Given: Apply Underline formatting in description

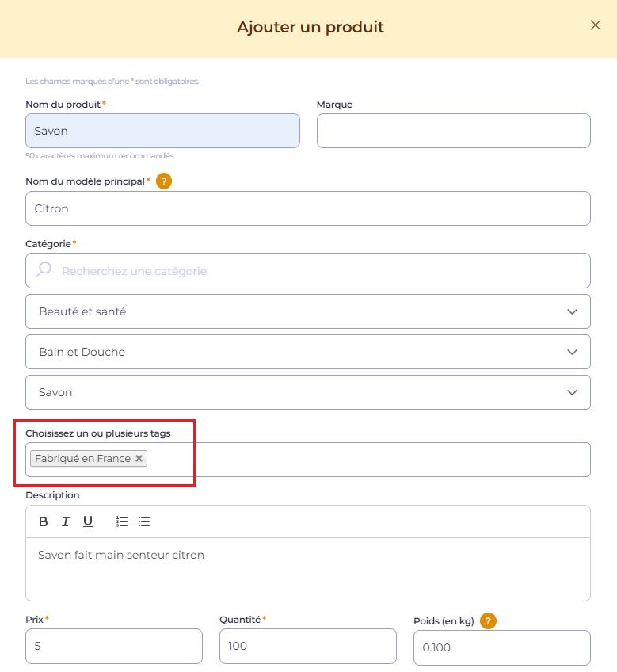Looking at the screenshot, I should pos(88,521).
